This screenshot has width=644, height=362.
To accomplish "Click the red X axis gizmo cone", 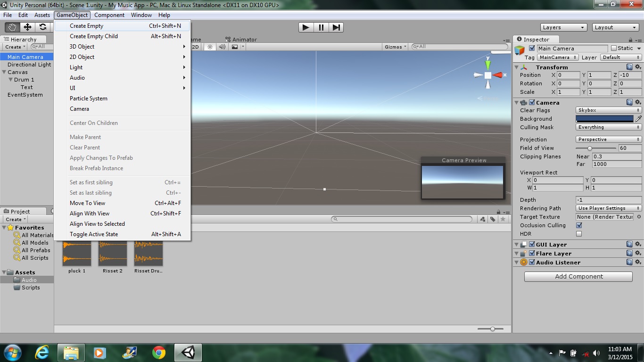I will pyautogui.click(x=498, y=75).
